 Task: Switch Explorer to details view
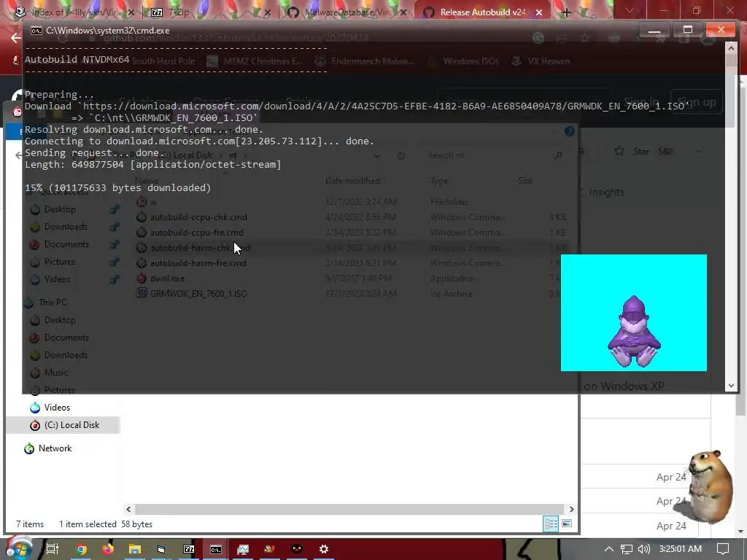tap(551, 524)
